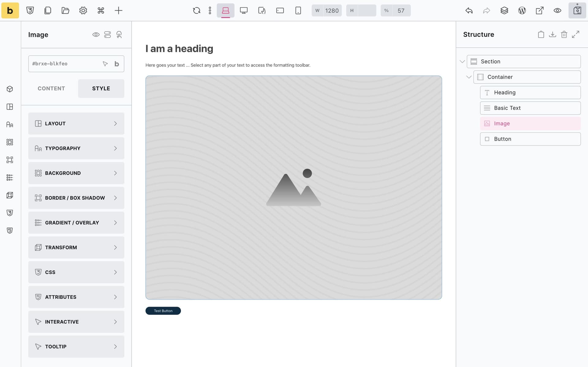The width and height of the screenshot is (588, 367).
Task: Click the WordPress logo icon
Action: 522,10
